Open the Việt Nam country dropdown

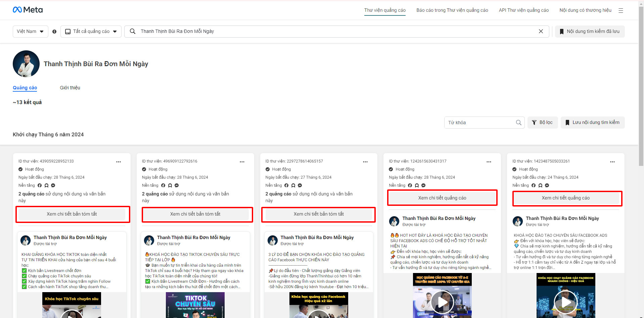(x=30, y=32)
